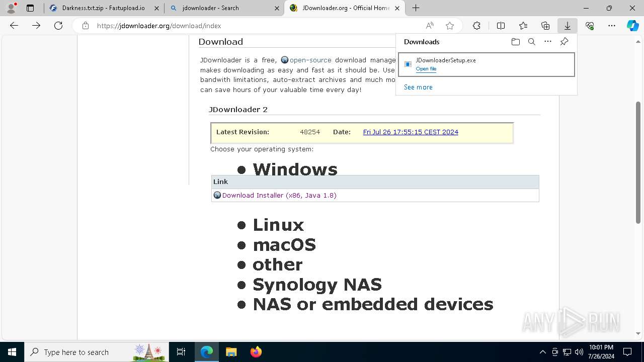This screenshot has width=644, height=362.
Task: Expand NAS or embedded devices section
Action: click(x=373, y=304)
